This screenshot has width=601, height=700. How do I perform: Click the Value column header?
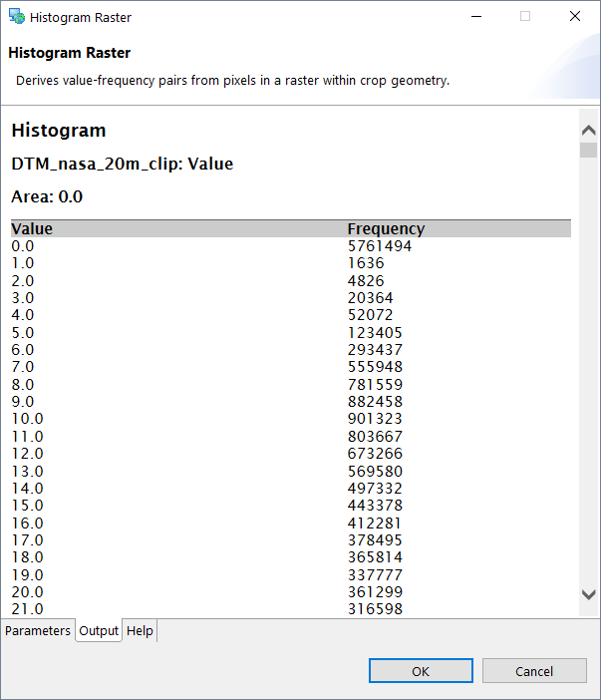pyautogui.click(x=32, y=228)
